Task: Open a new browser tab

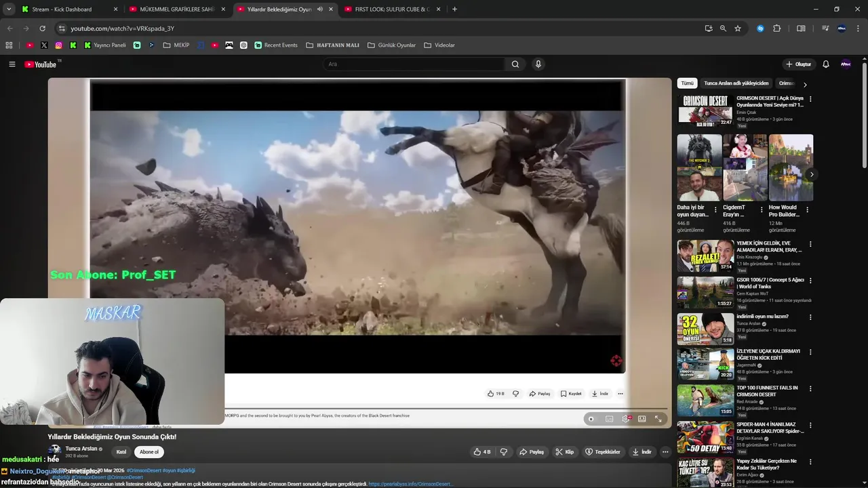Action: 454,9
